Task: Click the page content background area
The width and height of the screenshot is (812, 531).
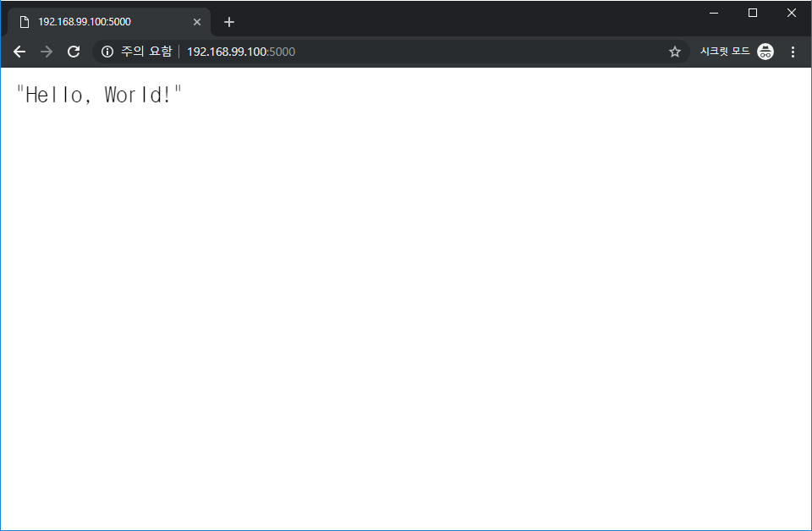Action: [406, 321]
